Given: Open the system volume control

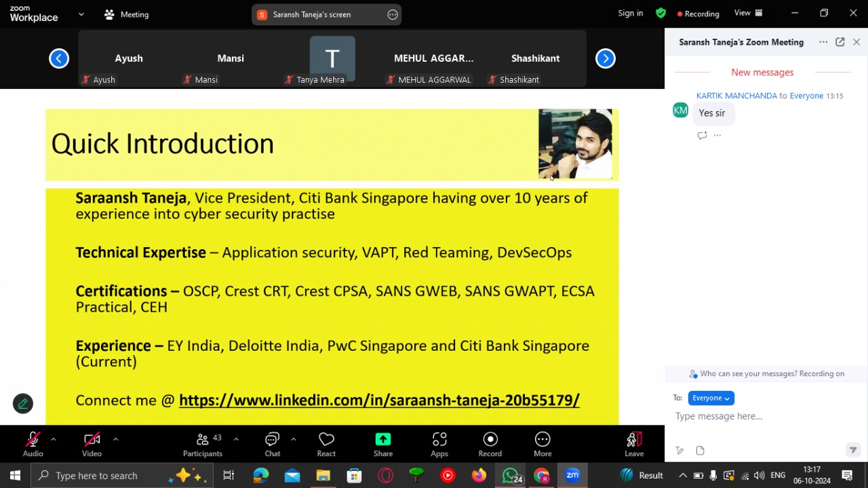Looking at the screenshot, I should click(x=759, y=475).
